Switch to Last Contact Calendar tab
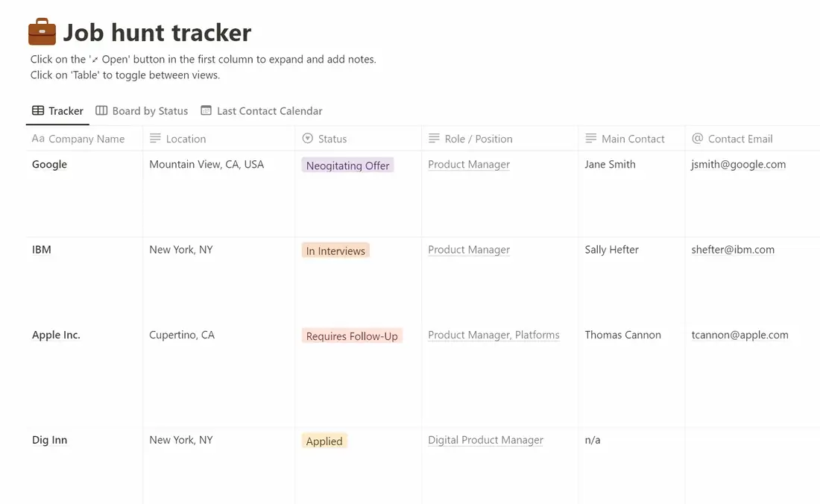Screen dimensions: 820x504 tap(262, 111)
